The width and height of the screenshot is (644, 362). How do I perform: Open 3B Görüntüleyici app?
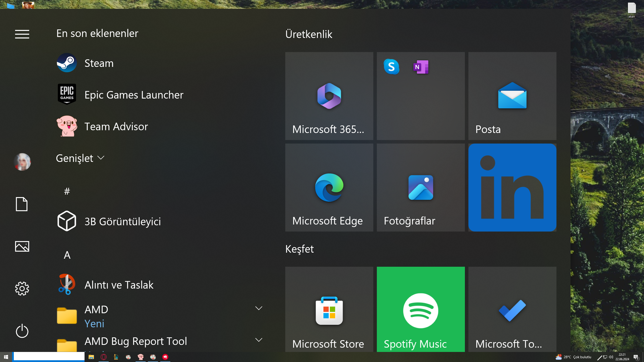click(160, 221)
